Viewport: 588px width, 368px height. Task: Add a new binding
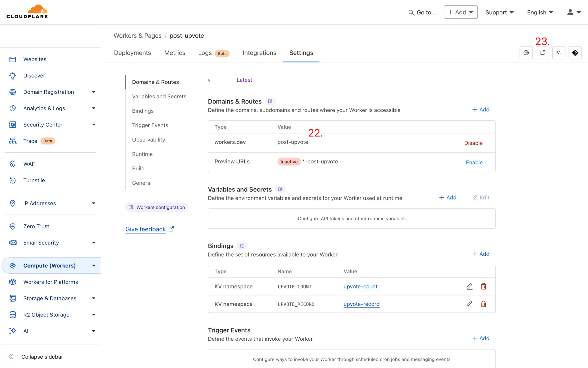pos(480,254)
